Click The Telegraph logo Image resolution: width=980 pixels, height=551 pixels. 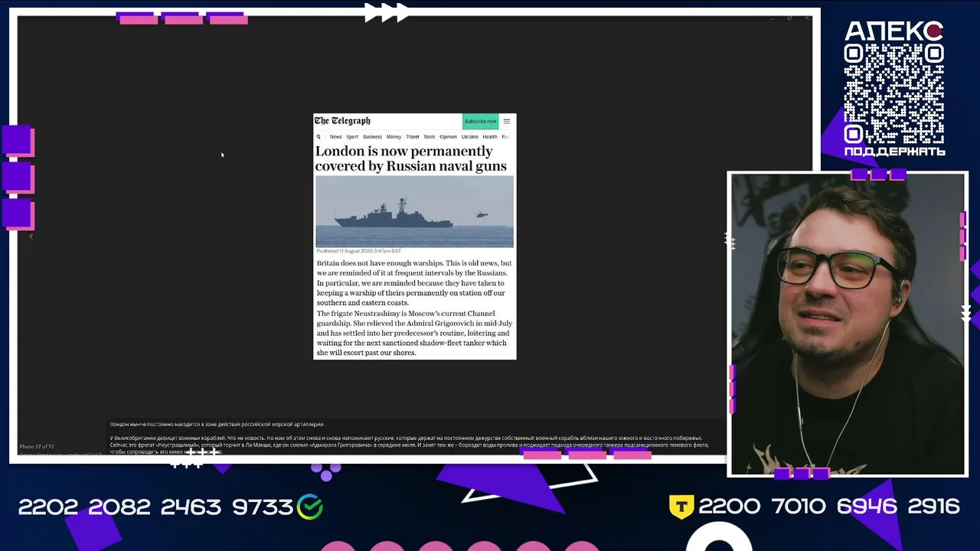click(x=342, y=121)
